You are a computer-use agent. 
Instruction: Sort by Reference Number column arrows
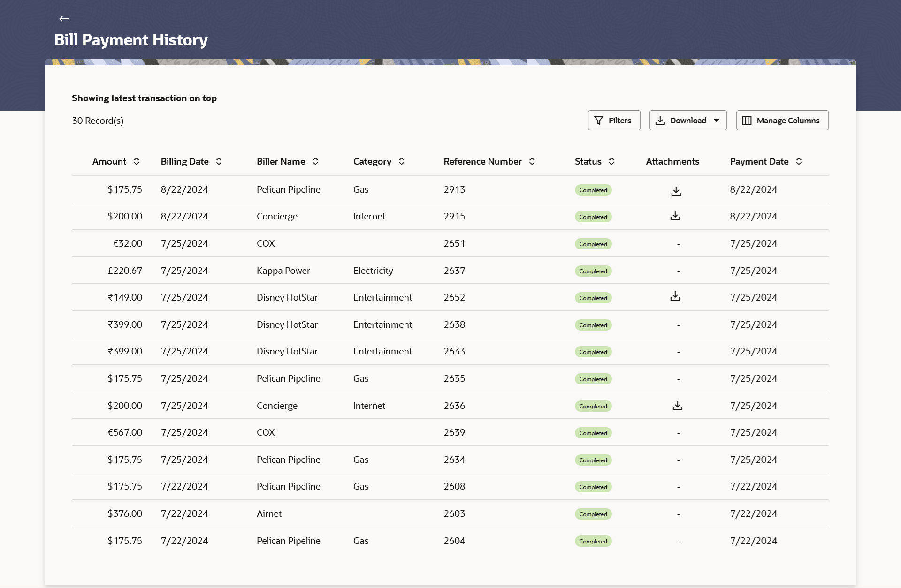pos(532,161)
